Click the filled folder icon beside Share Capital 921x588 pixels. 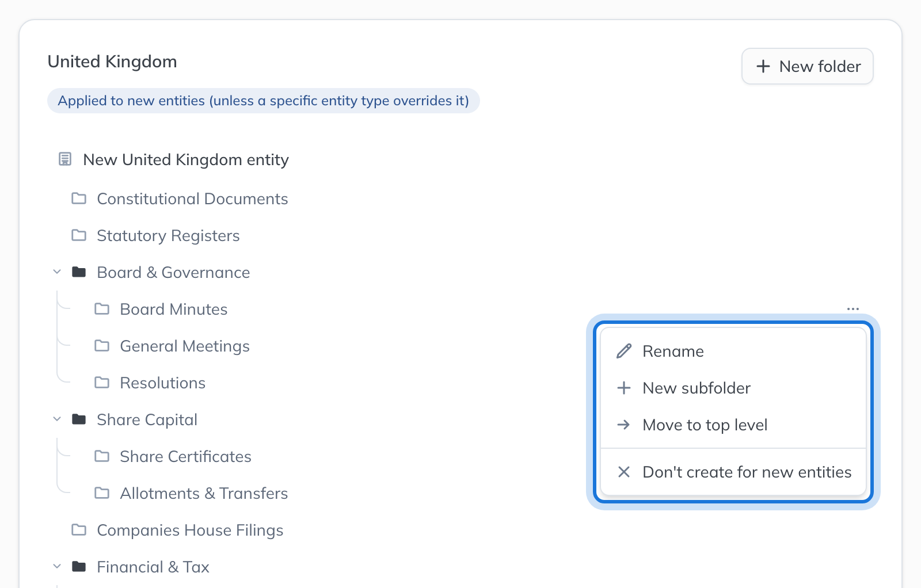(x=79, y=419)
